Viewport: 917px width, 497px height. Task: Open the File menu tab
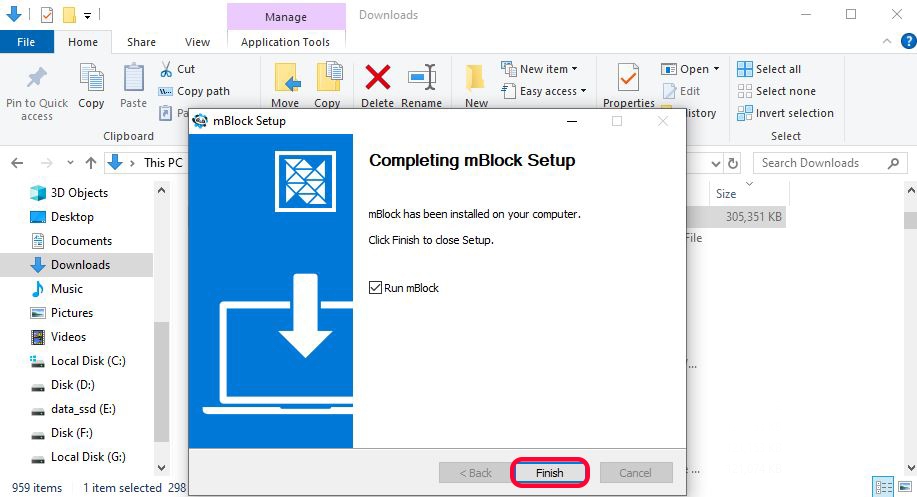pos(26,42)
